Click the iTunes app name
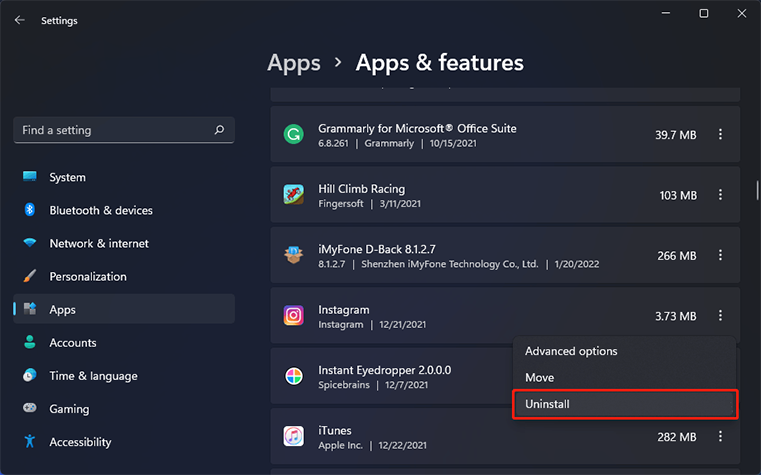Viewport: 761px width, 475px height. tap(334, 430)
